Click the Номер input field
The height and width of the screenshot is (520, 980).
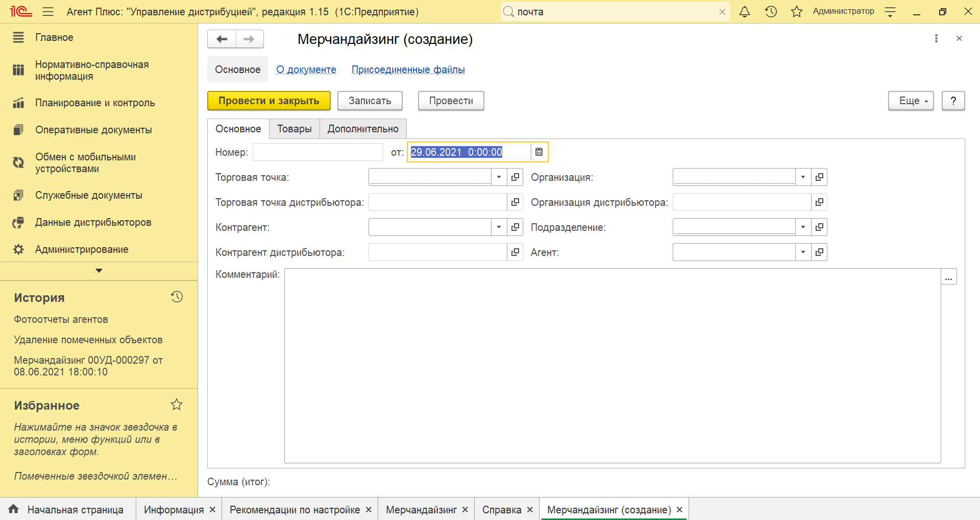click(x=318, y=152)
